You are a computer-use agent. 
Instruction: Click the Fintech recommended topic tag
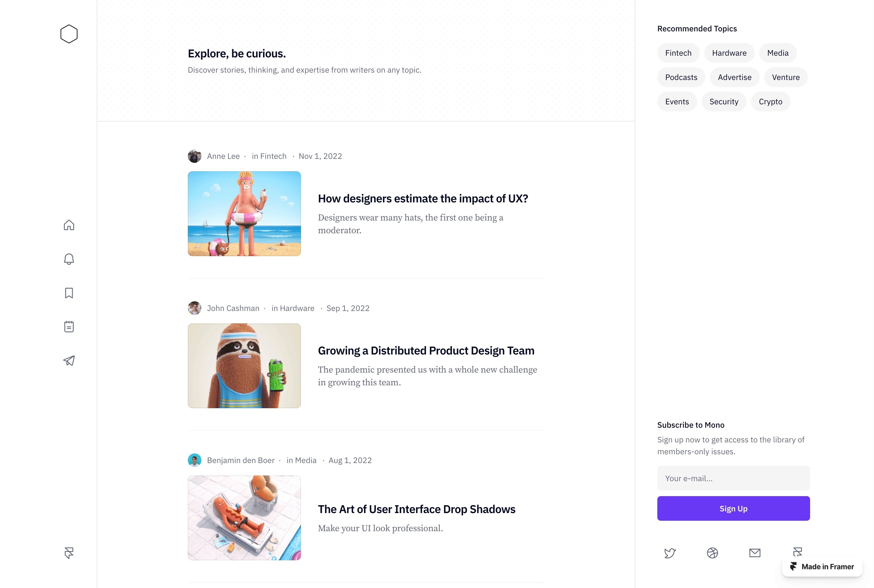(678, 53)
